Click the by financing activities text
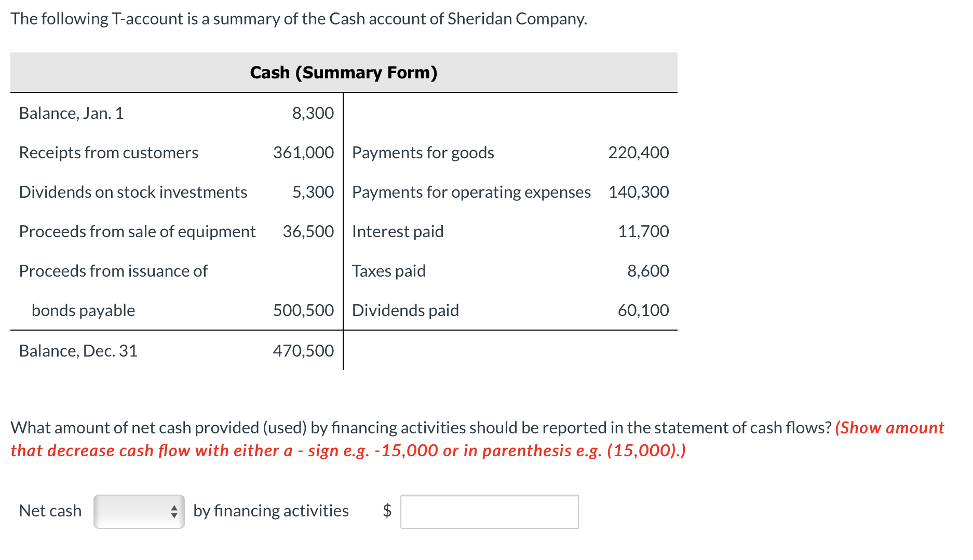Image resolution: width=973 pixels, height=560 pixels. click(x=270, y=511)
